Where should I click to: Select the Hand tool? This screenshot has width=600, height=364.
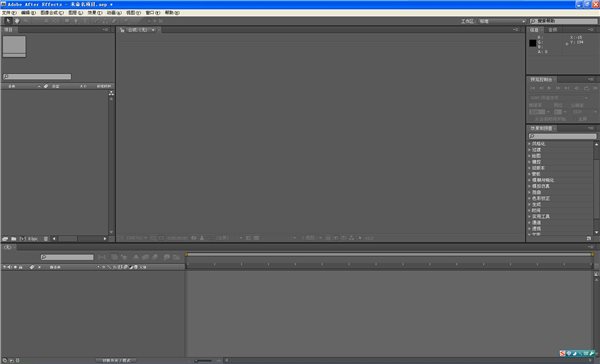[x=17, y=21]
